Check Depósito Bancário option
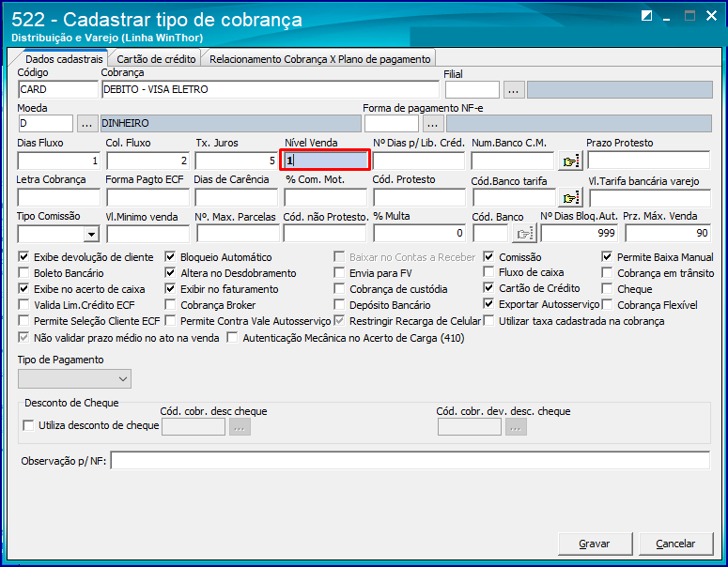728x567 pixels. point(339,305)
